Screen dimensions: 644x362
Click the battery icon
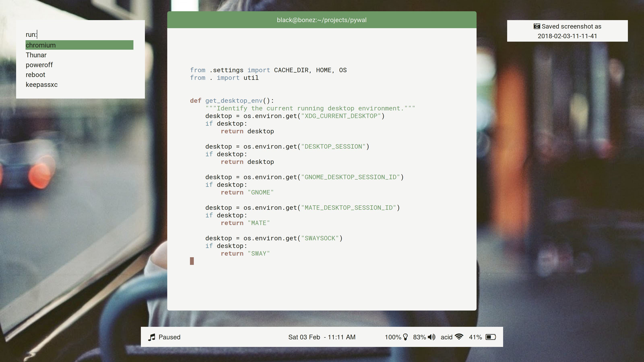coord(490,337)
